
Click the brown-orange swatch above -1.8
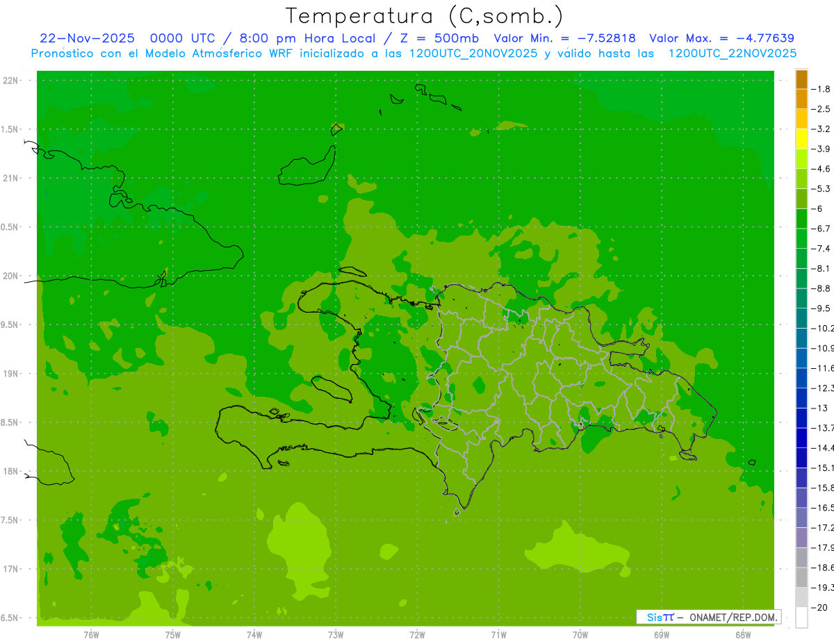coord(801,79)
